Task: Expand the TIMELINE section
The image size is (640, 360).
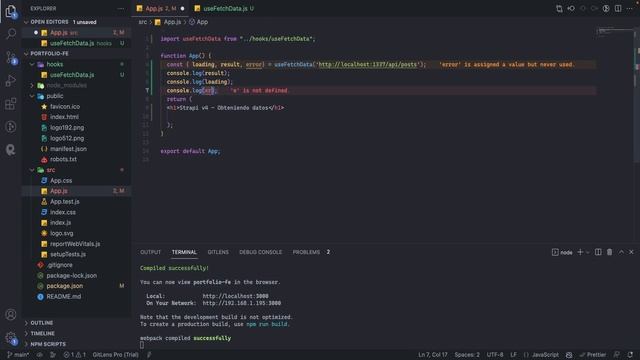Action: tap(76, 333)
